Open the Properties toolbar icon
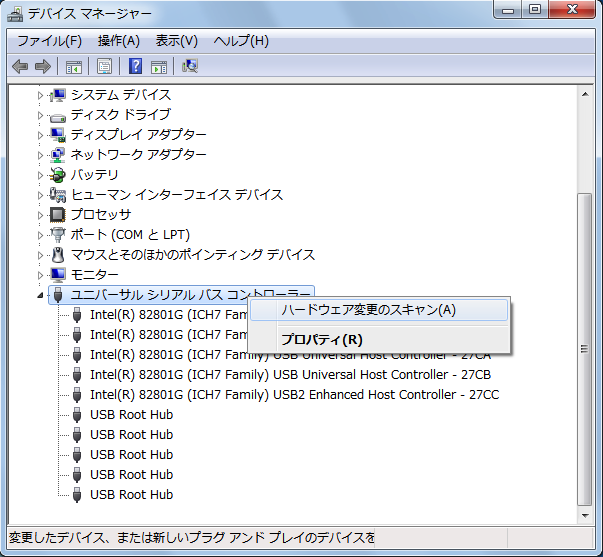Screen dimensions: 603x557 pyautogui.click(x=104, y=66)
